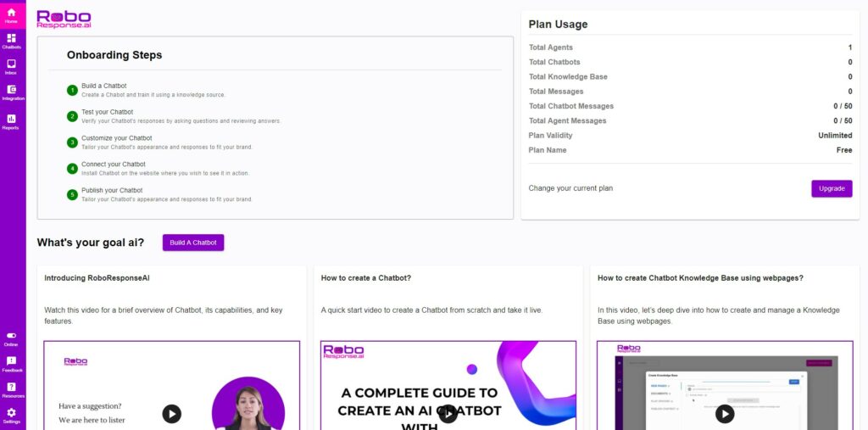Click the Total Knowledge Base label

(568, 77)
